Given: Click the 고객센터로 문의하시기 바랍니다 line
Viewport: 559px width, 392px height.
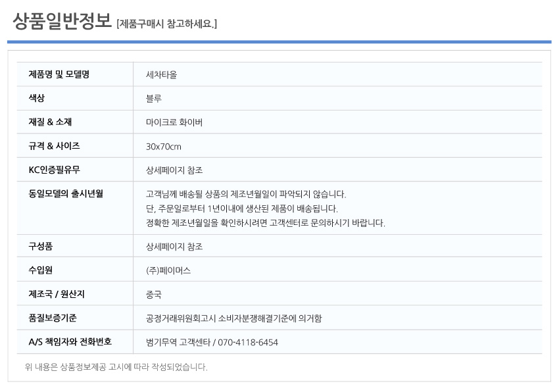Looking at the screenshot, I should [266, 223].
